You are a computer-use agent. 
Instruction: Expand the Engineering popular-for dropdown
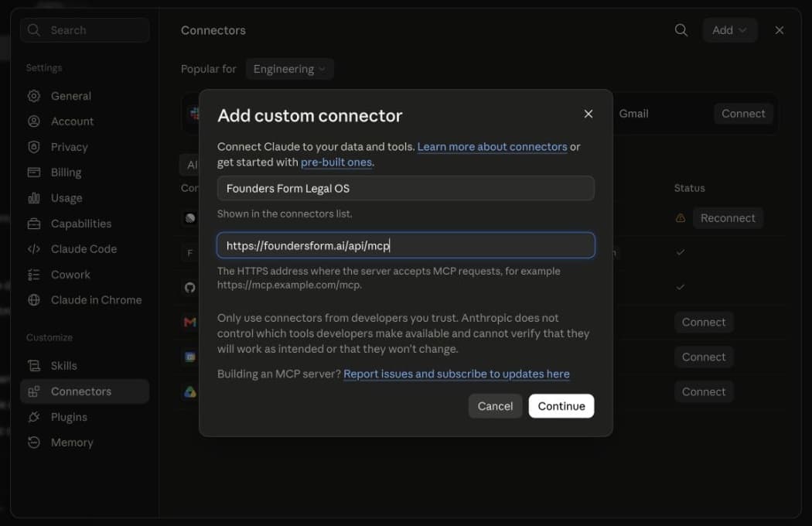pos(289,69)
